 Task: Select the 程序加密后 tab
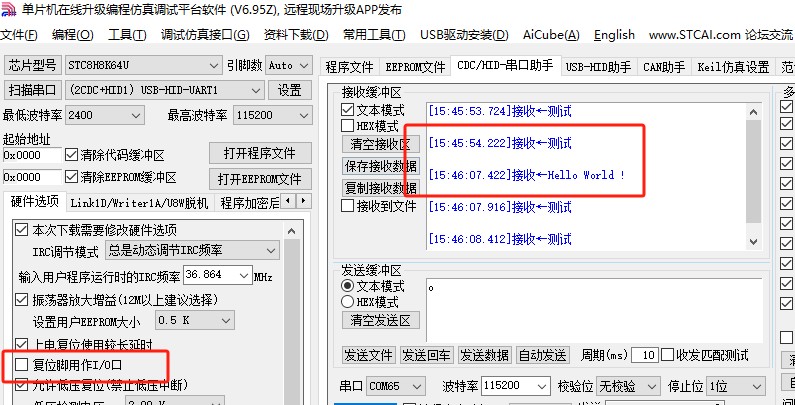point(248,203)
